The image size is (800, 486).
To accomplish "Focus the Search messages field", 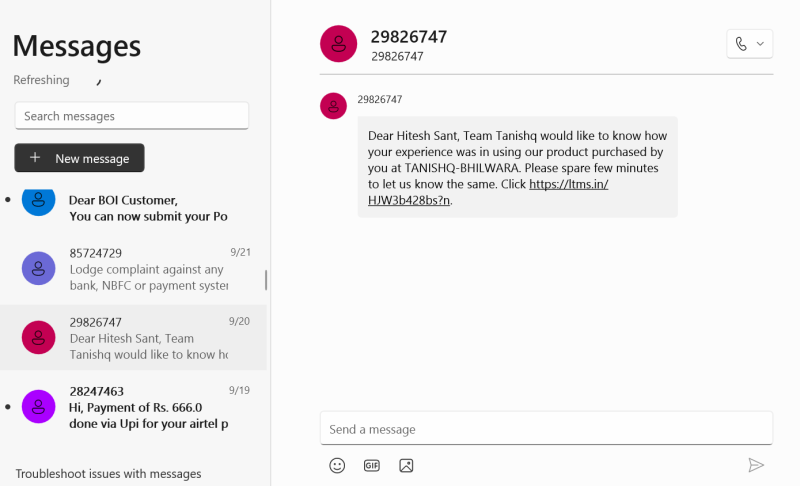I will coord(131,116).
